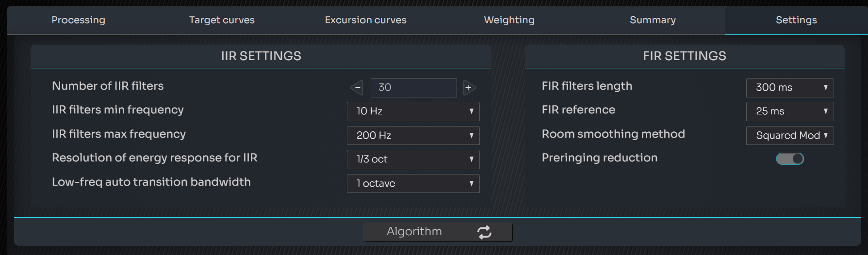This screenshot has width=868, height=255.
Task: Open the Summary tab
Action: coord(653,20)
